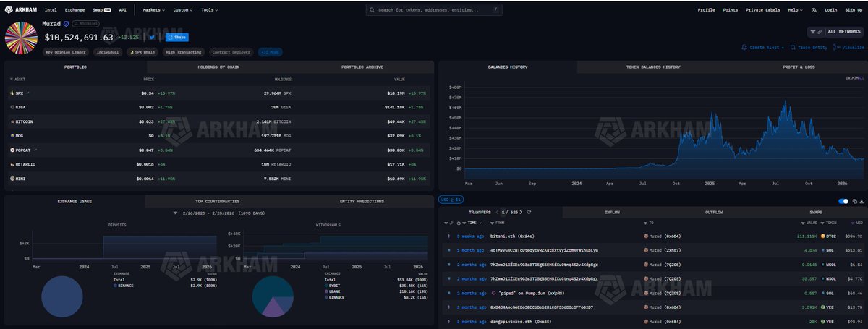Click the SPX Whale tag
Viewport: 868px width, 329px height.
(143, 51)
